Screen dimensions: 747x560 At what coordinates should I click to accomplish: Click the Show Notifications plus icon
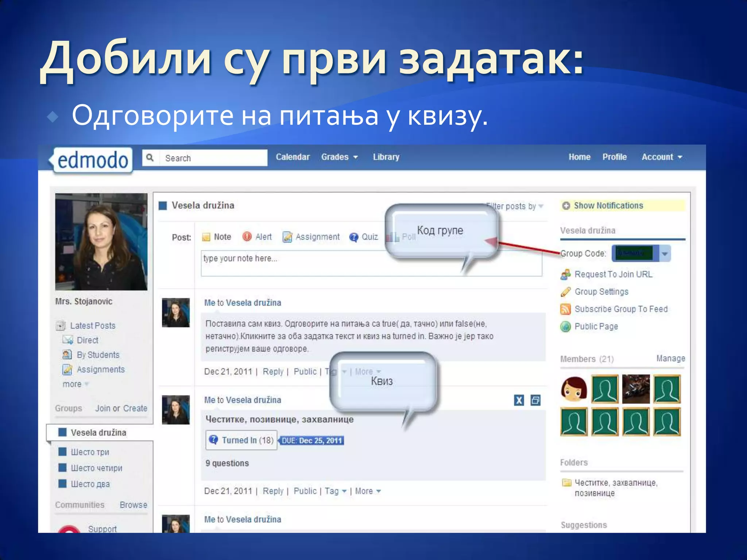pyautogui.click(x=566, y=206)
